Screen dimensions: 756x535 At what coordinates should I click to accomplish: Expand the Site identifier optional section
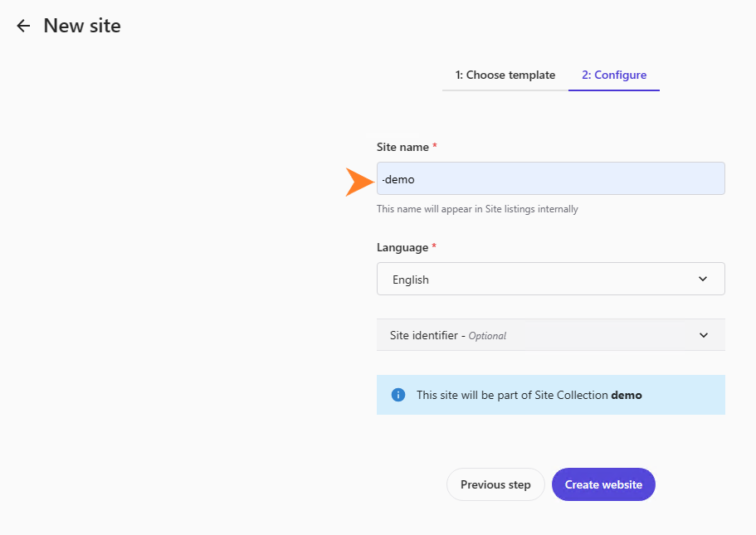(x=550, y=335)
